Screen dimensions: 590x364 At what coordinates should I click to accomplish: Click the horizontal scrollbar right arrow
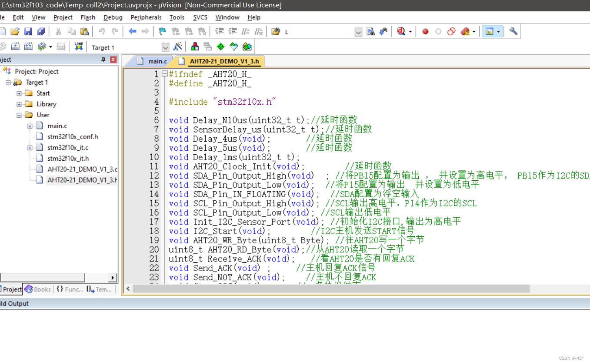(112, 277)
